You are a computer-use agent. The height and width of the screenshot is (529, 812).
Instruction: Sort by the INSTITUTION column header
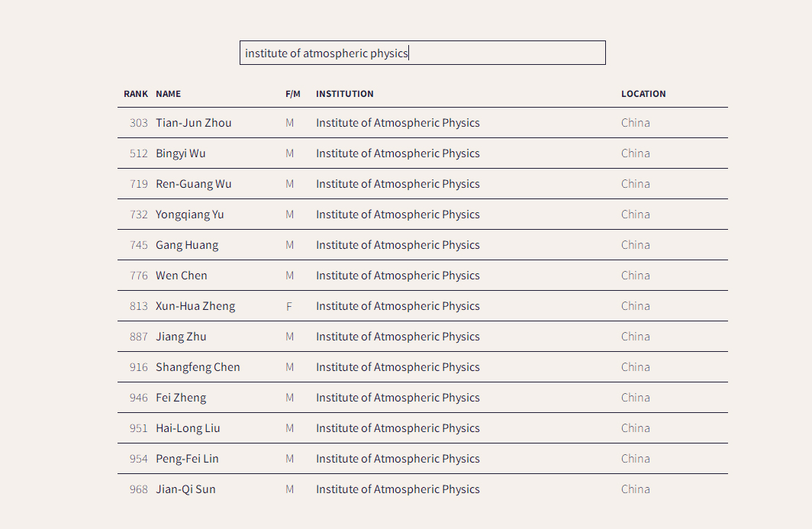tap(345, 94)
